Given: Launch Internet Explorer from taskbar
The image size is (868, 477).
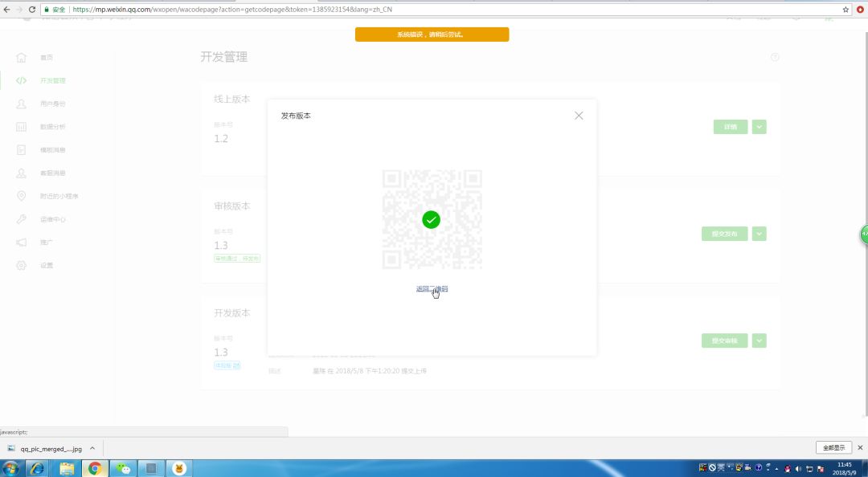Looking at the screenshot, I should [38, 469].
